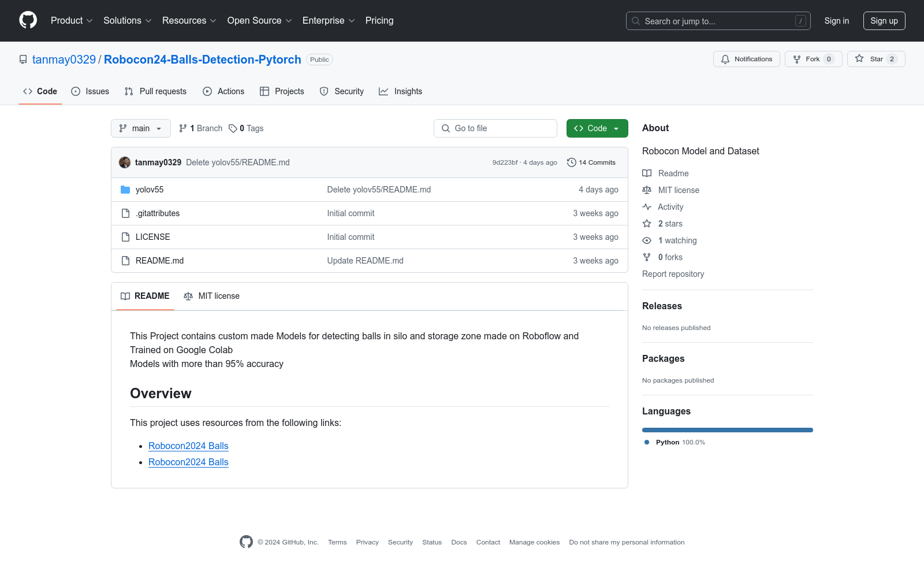The height and width of the screenshot is (578, 924).
Task: Click the search magnifier icon in header
Action: pyautogui.click(x=636, y=21)
